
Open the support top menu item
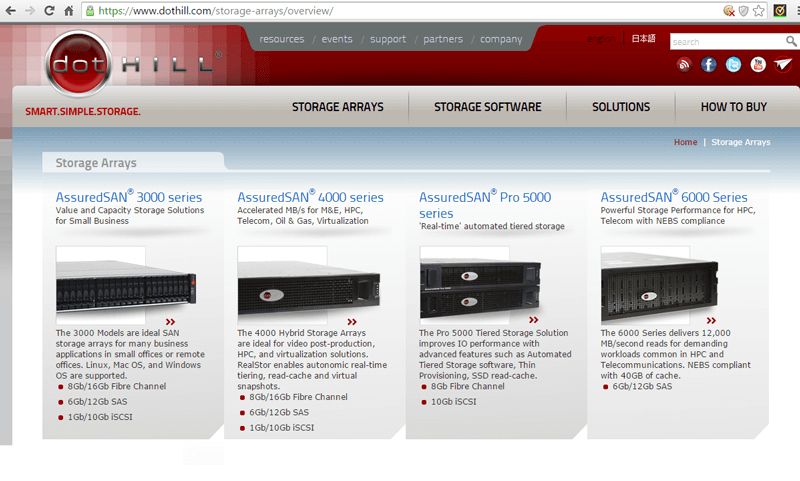[x=388, y=39]
